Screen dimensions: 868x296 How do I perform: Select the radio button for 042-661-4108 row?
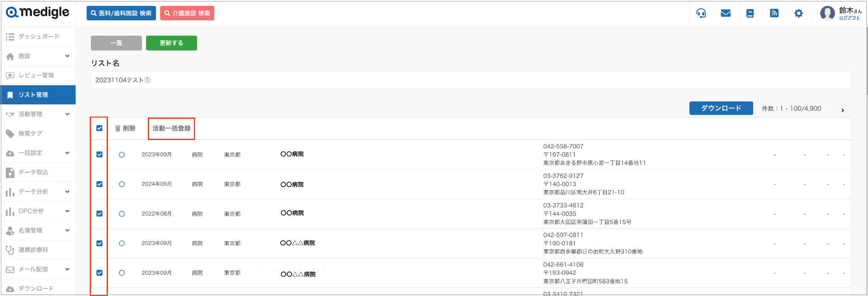point(122,273)
